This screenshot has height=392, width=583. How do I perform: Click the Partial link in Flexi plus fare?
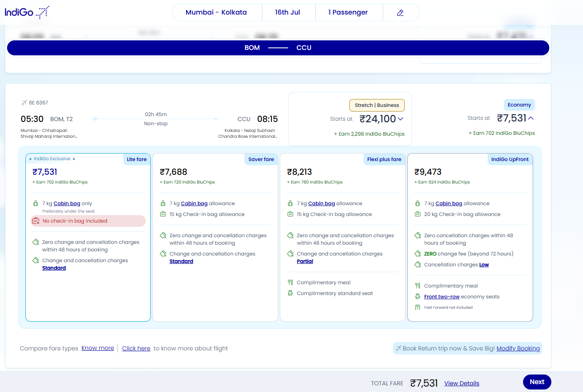(x=305, y=261)
